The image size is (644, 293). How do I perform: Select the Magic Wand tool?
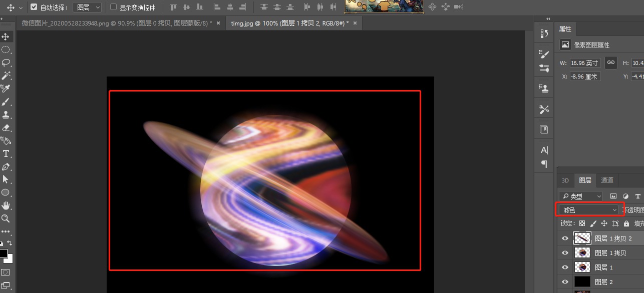[6, 75]
